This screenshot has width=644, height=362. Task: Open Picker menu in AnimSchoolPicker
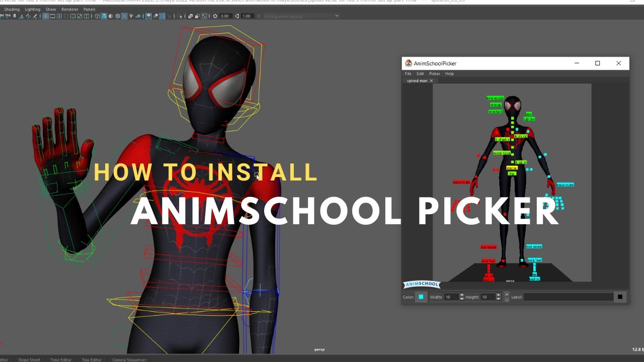[435, 73]
